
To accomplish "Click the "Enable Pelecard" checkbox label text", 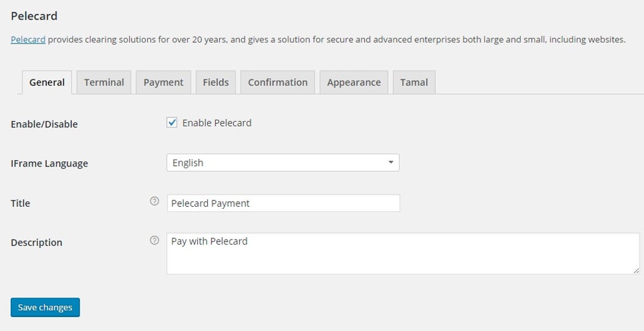I will point(217,123).
